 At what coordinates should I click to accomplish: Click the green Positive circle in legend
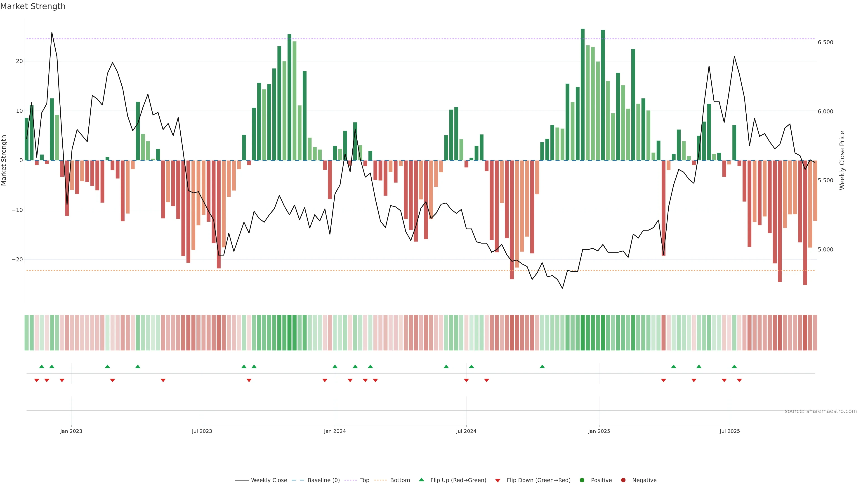click(582, 480)
